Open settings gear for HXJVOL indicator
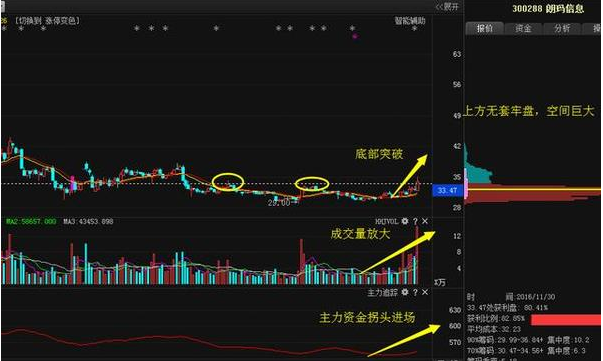 click(405, 221)
